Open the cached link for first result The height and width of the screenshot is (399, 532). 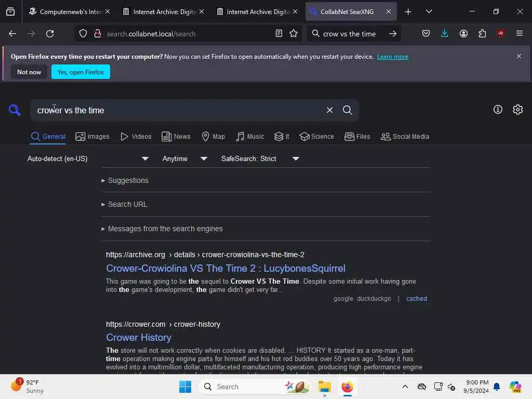(x=417, y=299)
